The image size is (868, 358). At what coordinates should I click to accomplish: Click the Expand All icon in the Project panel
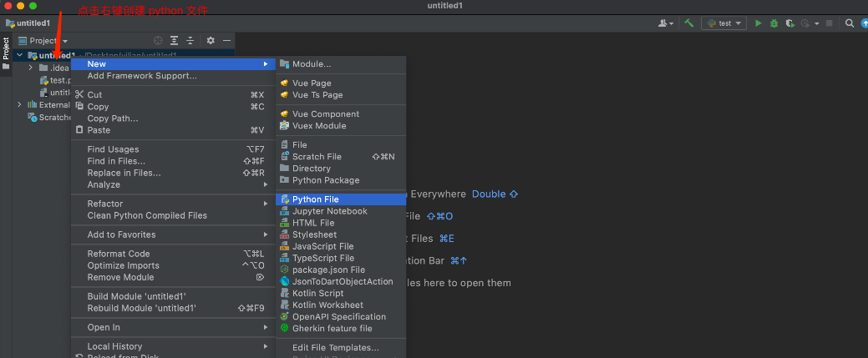click(x=175, y=40)
